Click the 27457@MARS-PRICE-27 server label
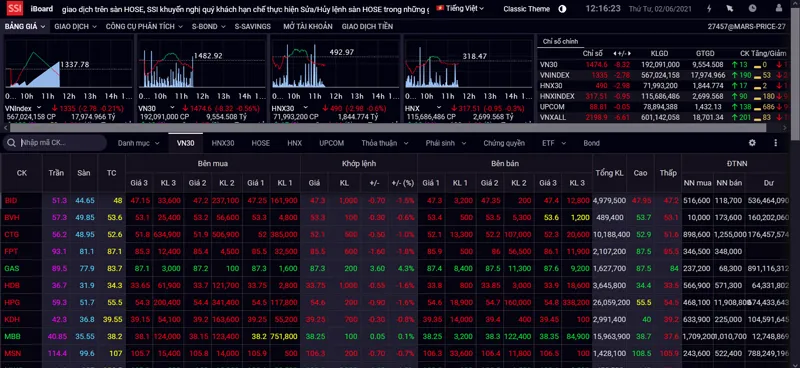This screenshot has width=800, height=368. point(747,27)
